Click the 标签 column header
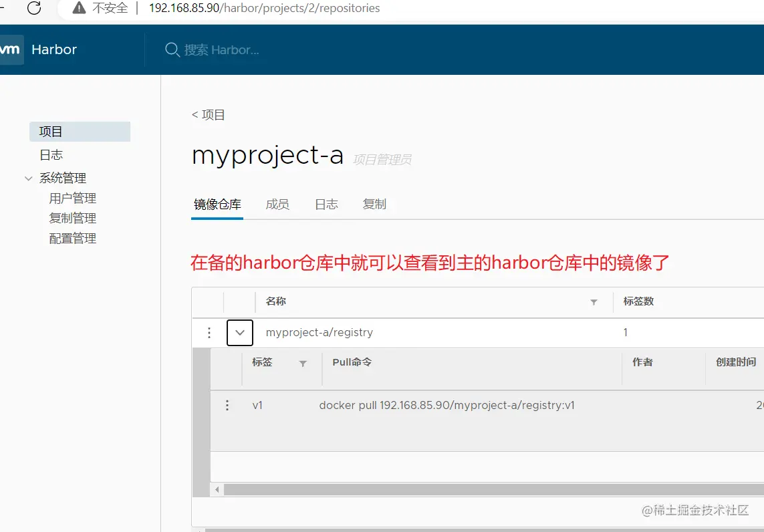 pyautogui.click(x=262, y=362)
